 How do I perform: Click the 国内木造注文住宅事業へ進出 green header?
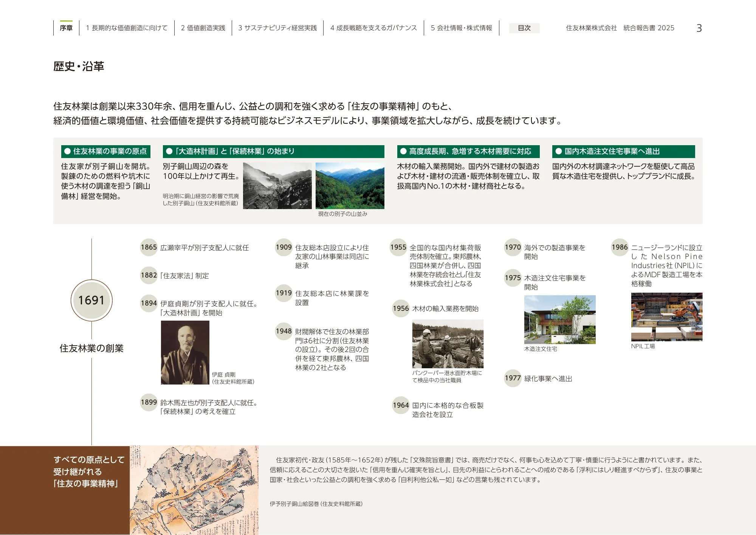tap(623, 151)
